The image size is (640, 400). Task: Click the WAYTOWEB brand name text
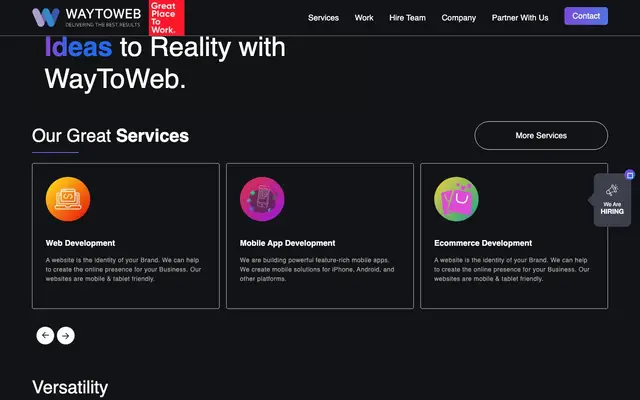point(103,14)
